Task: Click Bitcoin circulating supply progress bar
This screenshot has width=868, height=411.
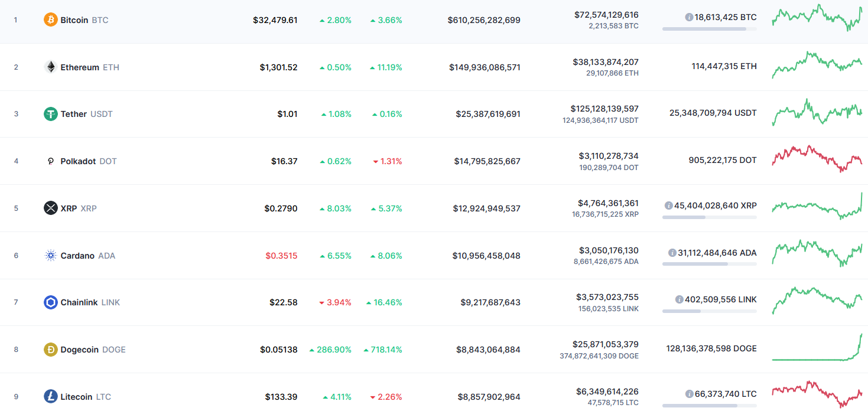Action: [709, 28]
